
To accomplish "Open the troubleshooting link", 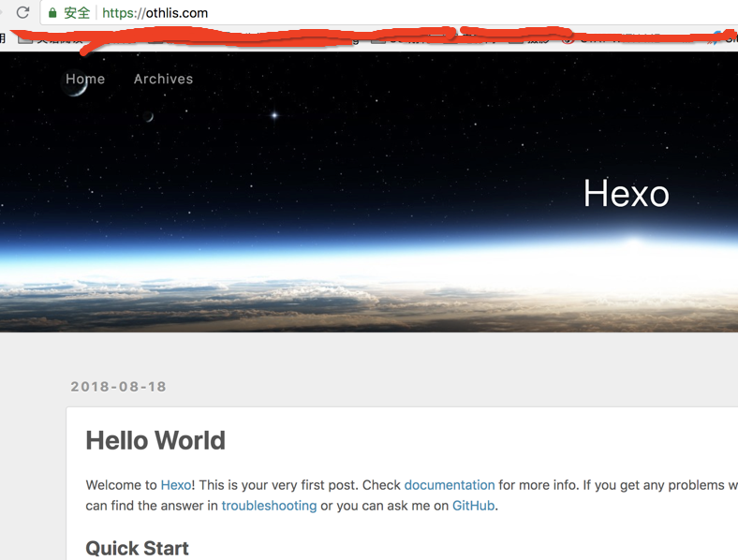I will pos(269,506).
